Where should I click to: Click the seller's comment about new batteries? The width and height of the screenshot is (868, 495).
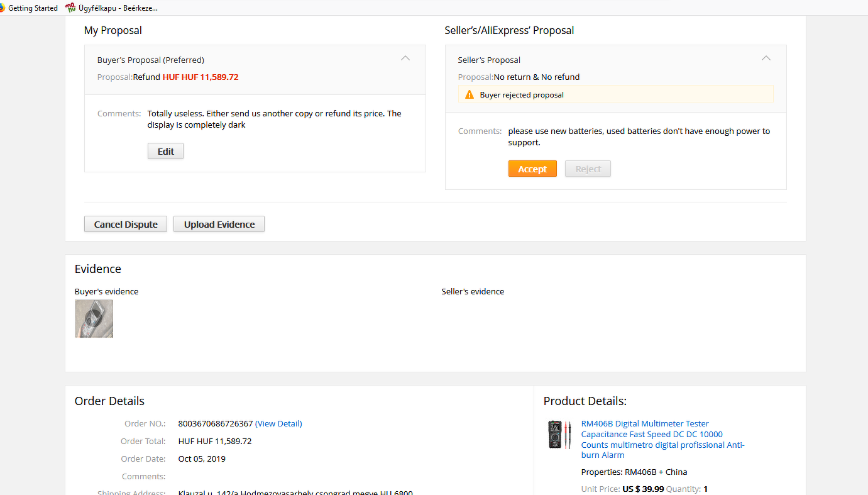(x=639, y=136)
